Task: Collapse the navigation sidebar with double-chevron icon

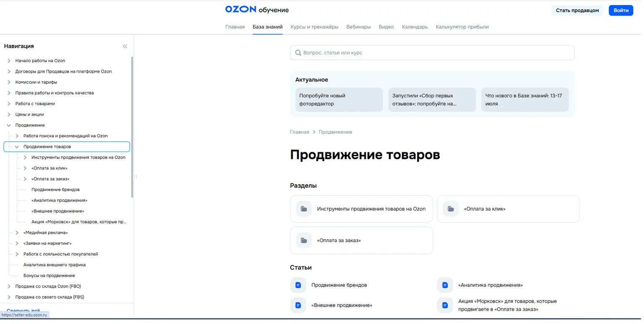Action: [125, 47]
